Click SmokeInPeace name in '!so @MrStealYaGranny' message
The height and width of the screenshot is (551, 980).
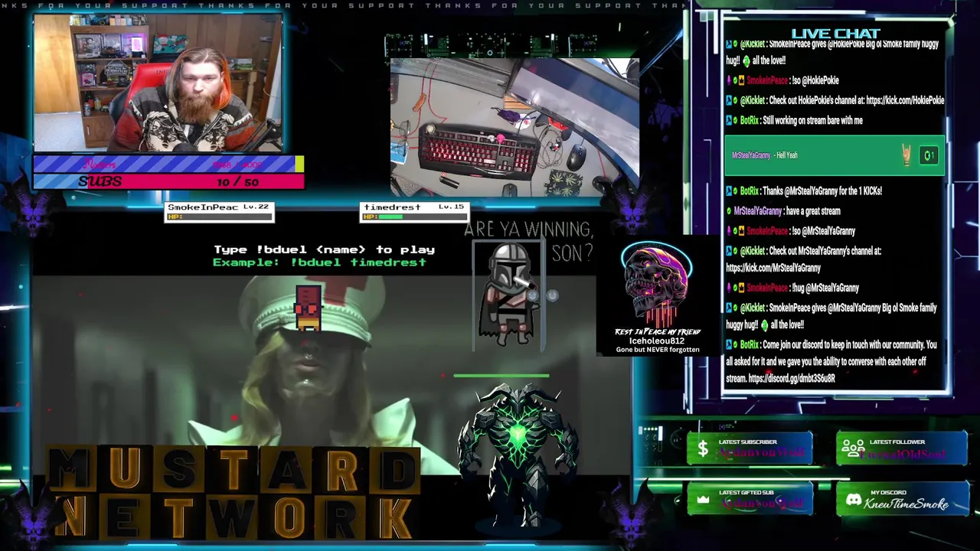click(x=766, y=231)
